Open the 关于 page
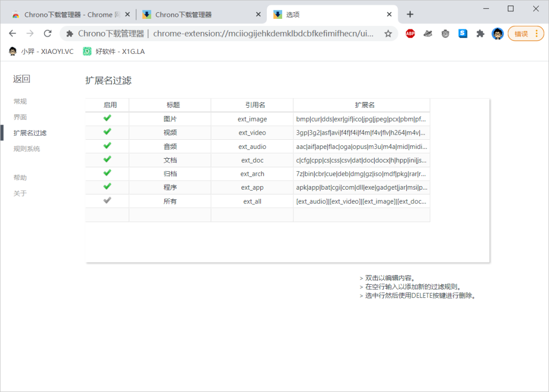 pyautogui.click(x=20, y=193)
